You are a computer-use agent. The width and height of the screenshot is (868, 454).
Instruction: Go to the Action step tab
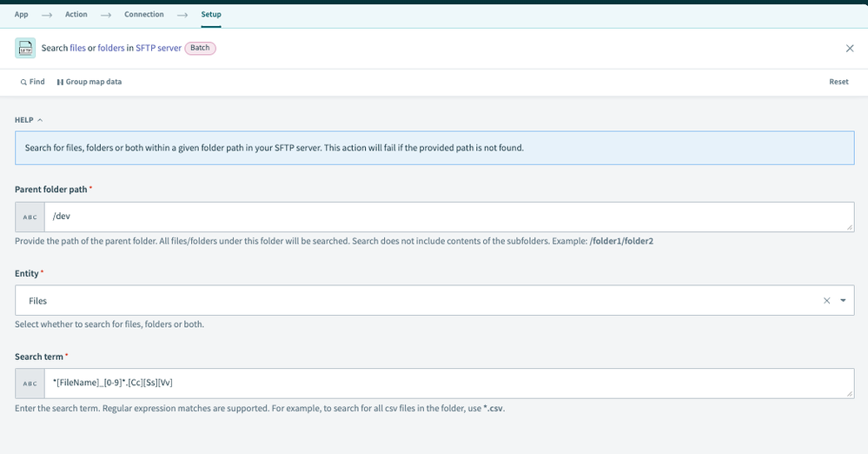(76, 15)
